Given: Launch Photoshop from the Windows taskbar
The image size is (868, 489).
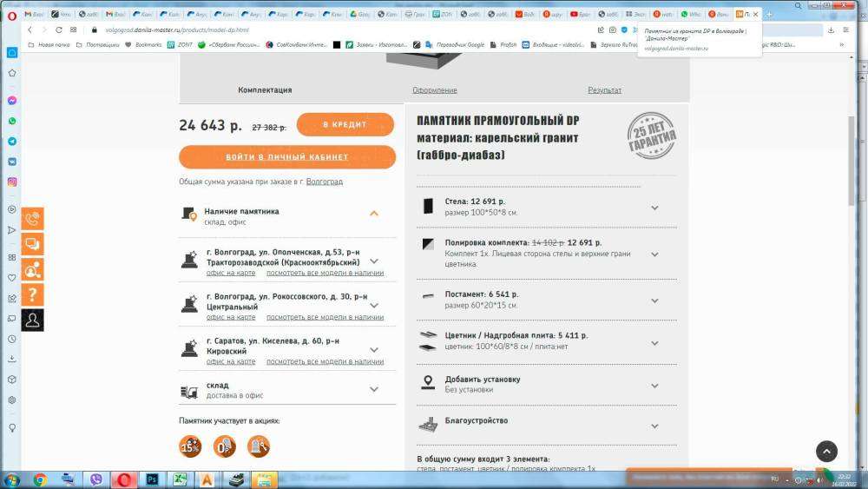Looking at the screenshot, I should pyautogui.click(x=151, y=479).
